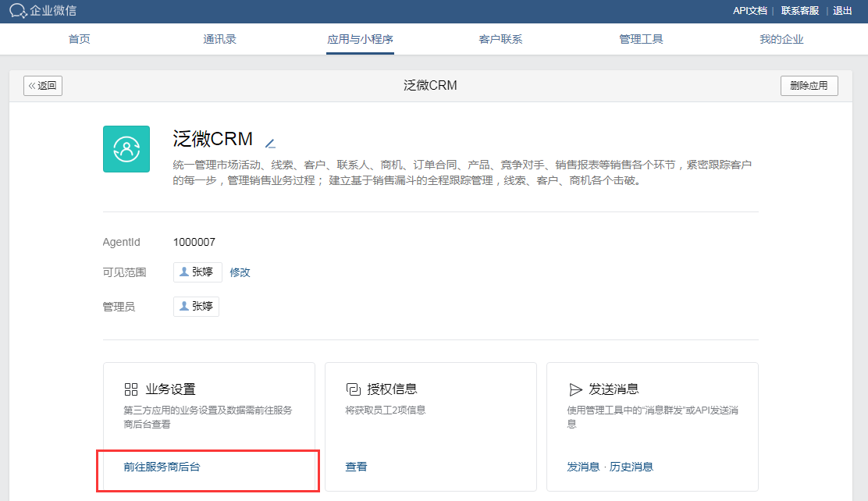Click the 管理员 label
Screen dimensions: 868x501
119,307
